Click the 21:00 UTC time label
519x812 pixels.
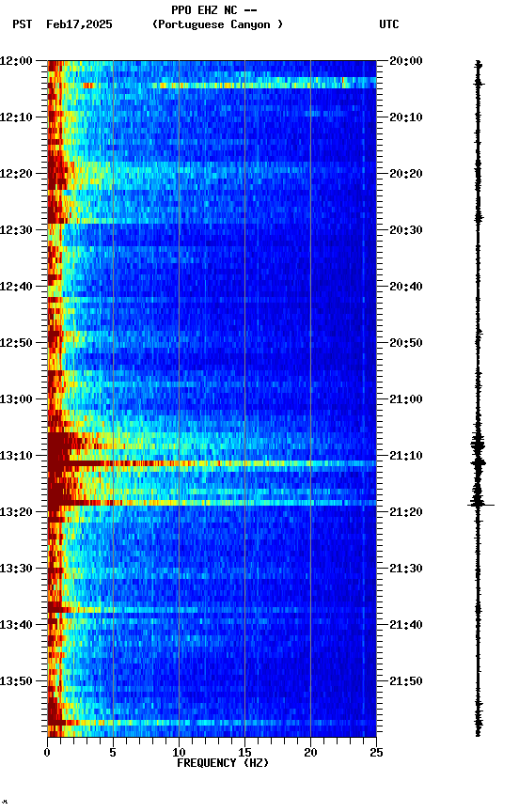click(x=406, y=399)
